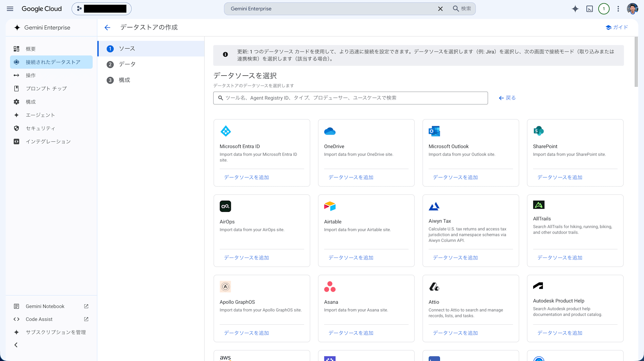The image size is (644, 361).
Task: Open Code Assist external link
Action: point(51,319)
